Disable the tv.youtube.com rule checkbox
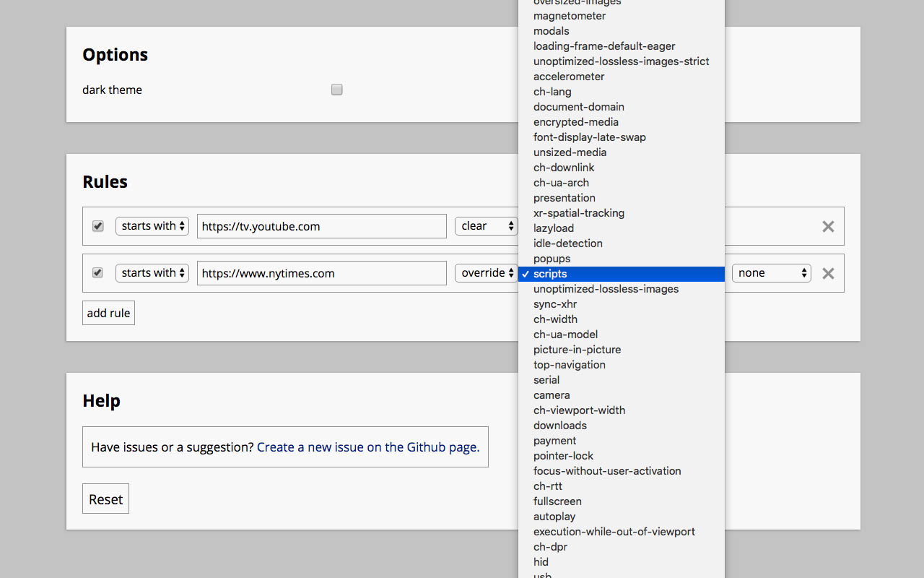Viewport: 924px width, 578px height. coord(97,226)
